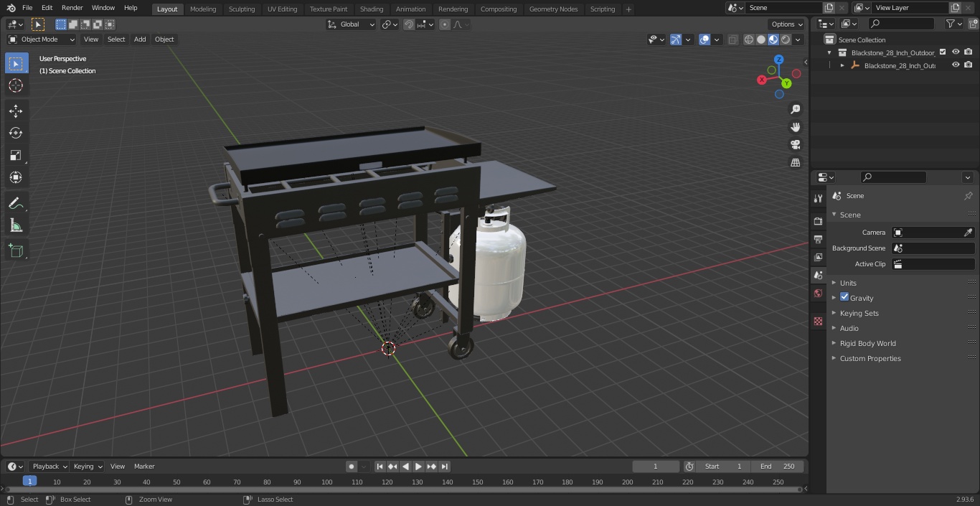Choose the Scale tool

16,155
